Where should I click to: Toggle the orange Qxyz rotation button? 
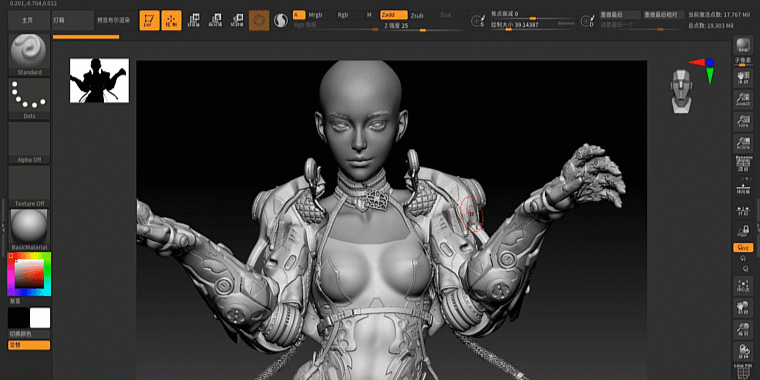[x=743, y=247]
